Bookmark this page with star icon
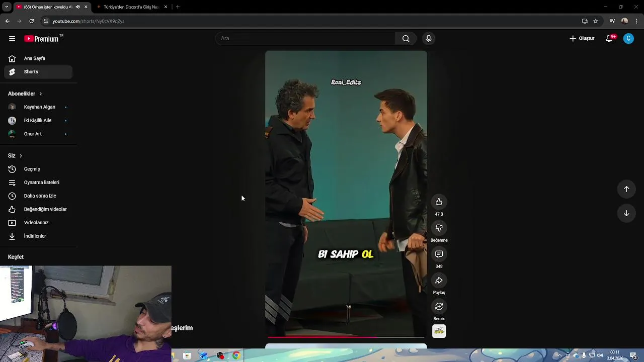644x362 pixels. pyautogui.click(x=596, y=21)
